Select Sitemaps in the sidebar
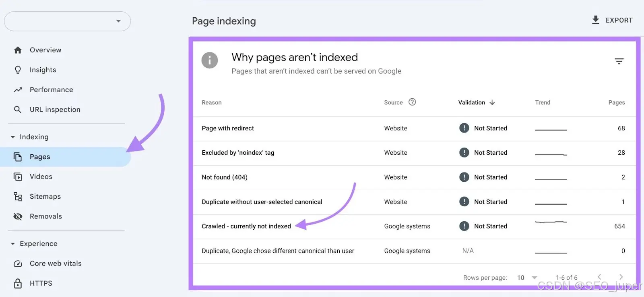644x297 pixels. point(45,196)
